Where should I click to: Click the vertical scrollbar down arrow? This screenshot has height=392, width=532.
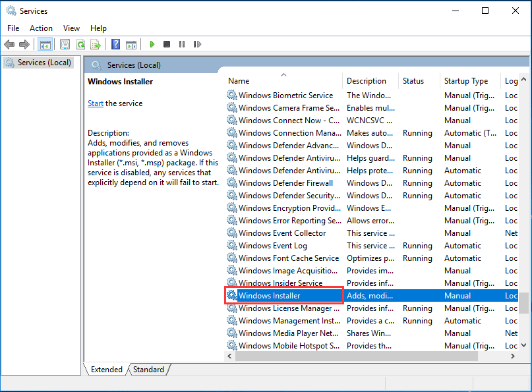(524, 345)
